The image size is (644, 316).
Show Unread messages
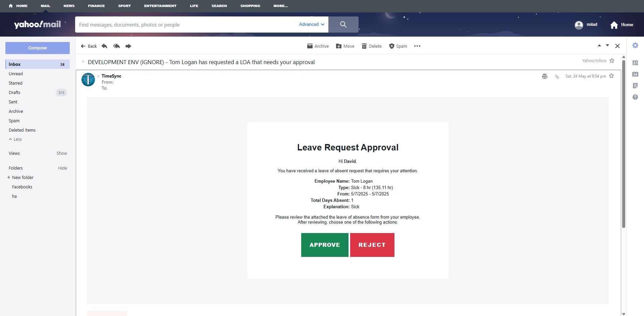[x=16, y=74]
